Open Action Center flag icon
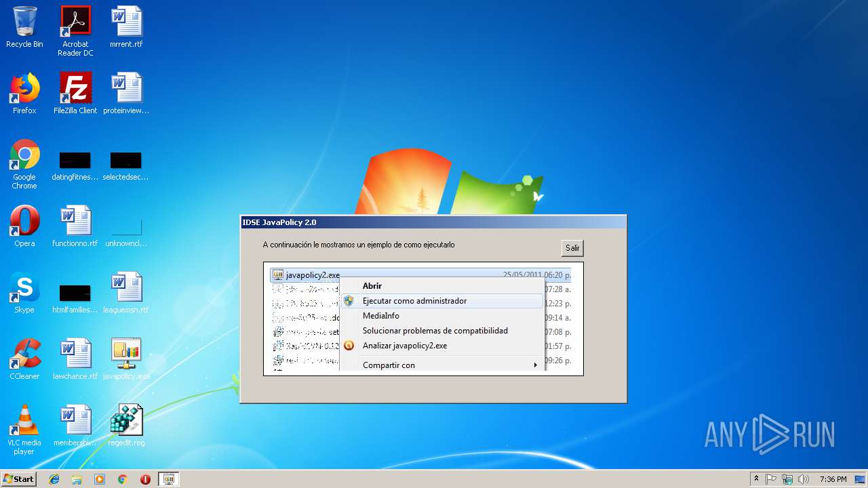 point(771,479)
